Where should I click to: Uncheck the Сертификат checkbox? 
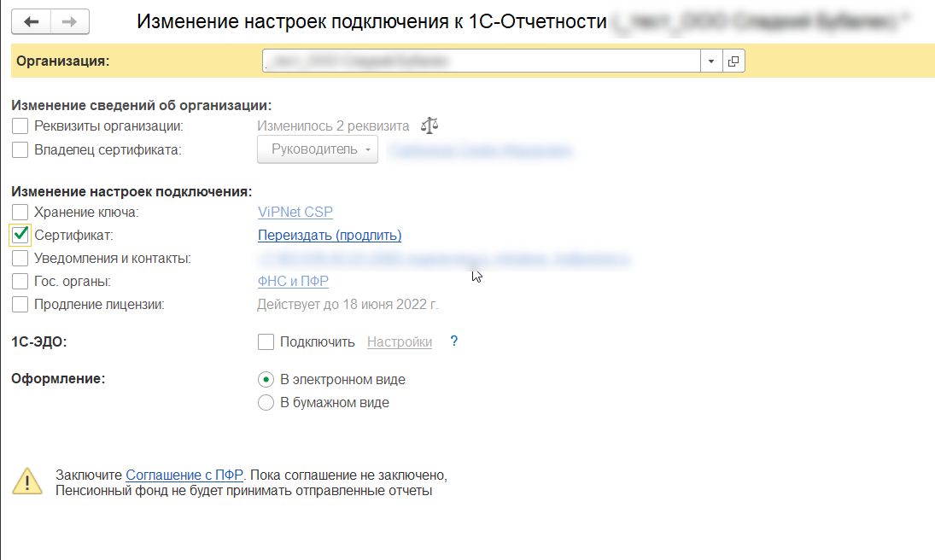pyautogui.click(x=20, y=235)
